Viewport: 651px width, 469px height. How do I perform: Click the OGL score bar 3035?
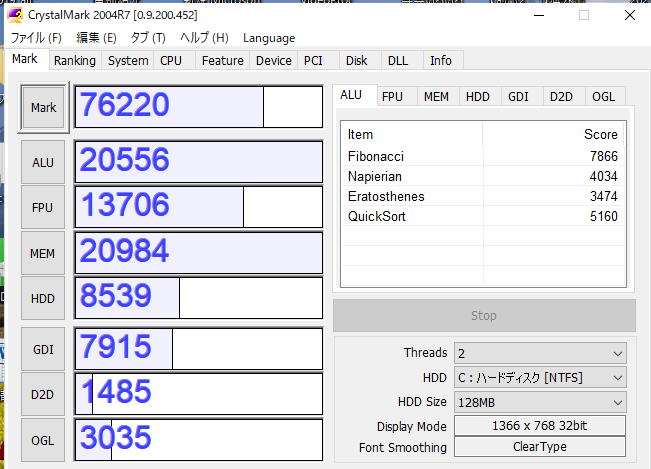198,440
